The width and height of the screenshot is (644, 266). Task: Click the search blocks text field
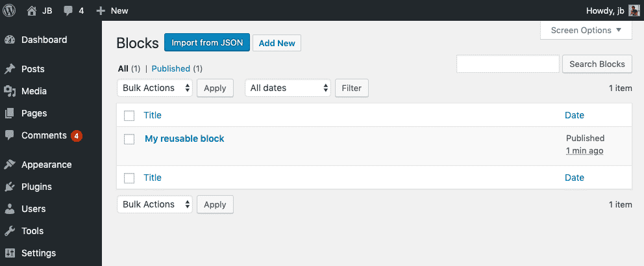[x=508, y=64]
